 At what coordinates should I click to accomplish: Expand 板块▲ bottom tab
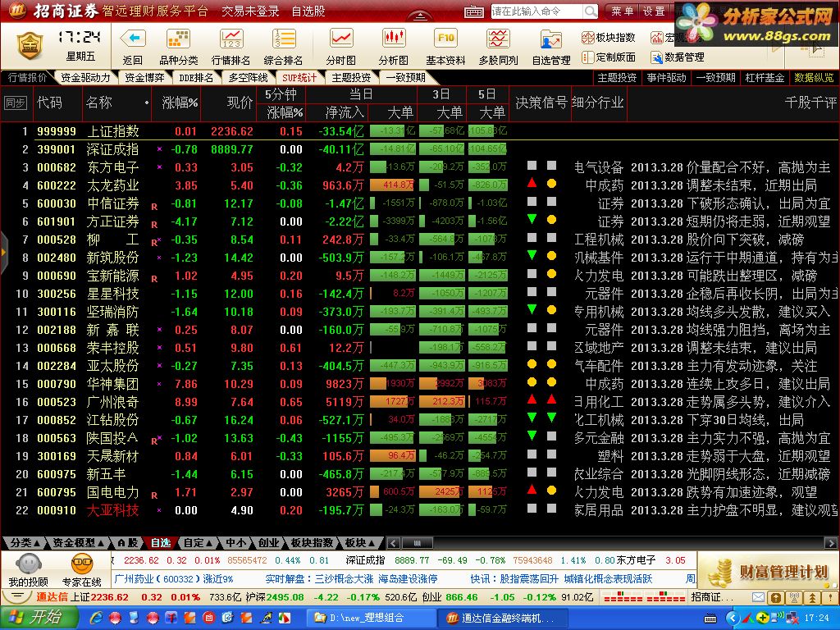pos(359,543)
